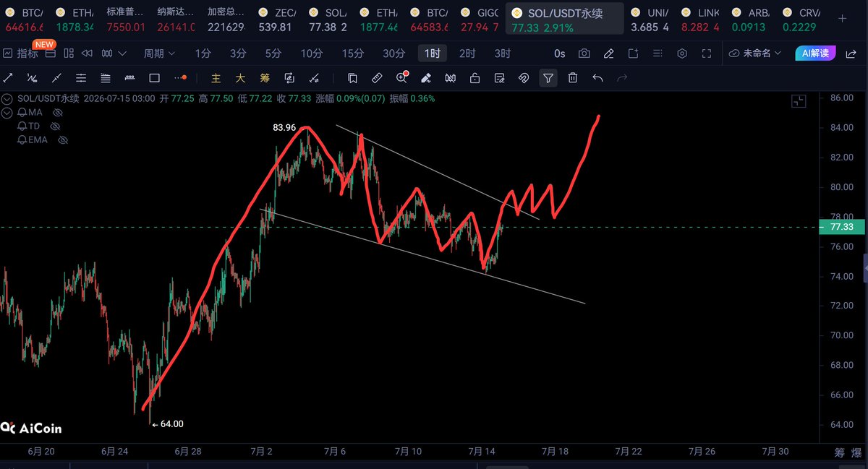Click the 大 large-orders button

(240, 78)
